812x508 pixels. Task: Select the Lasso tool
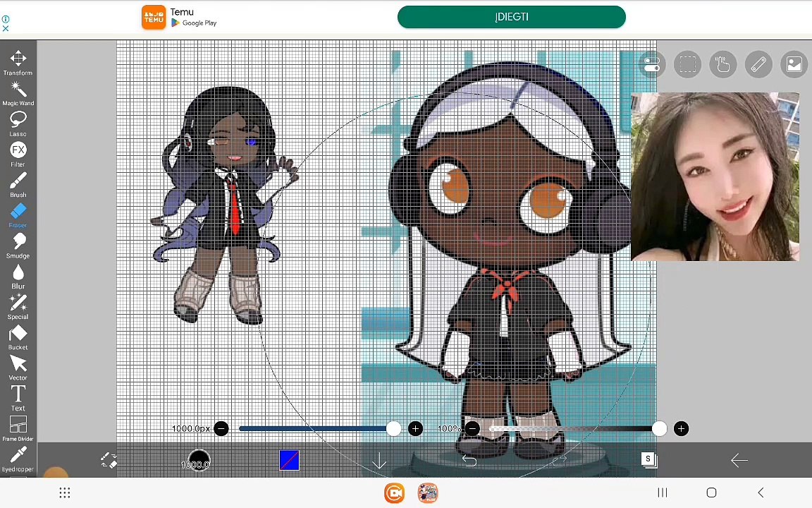point(18,124)
